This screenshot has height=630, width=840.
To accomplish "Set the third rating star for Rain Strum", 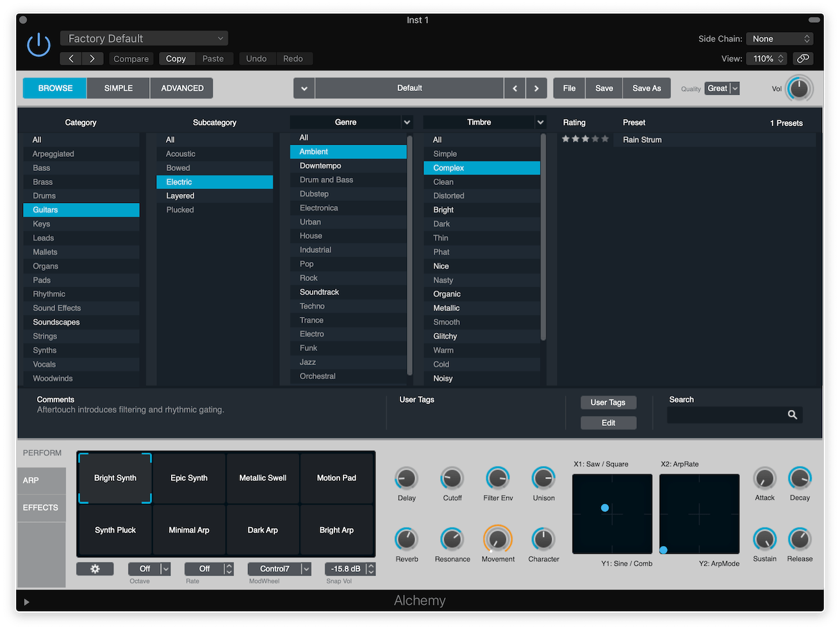I will [585, 139].
